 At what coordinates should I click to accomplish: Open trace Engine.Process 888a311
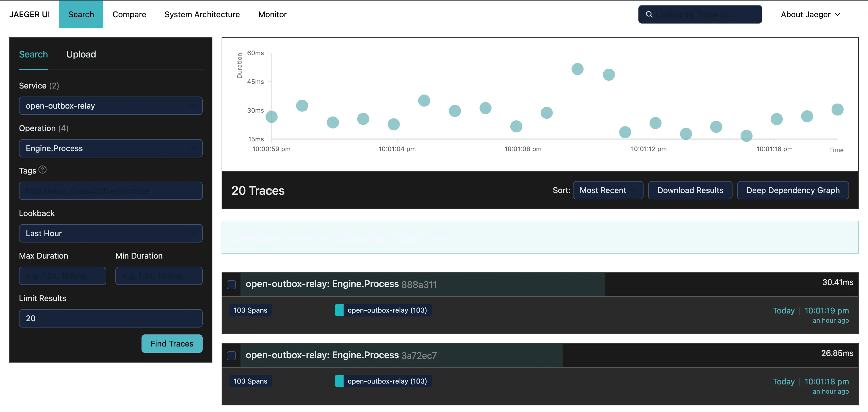pyautogui.click(x=341, y=284)
